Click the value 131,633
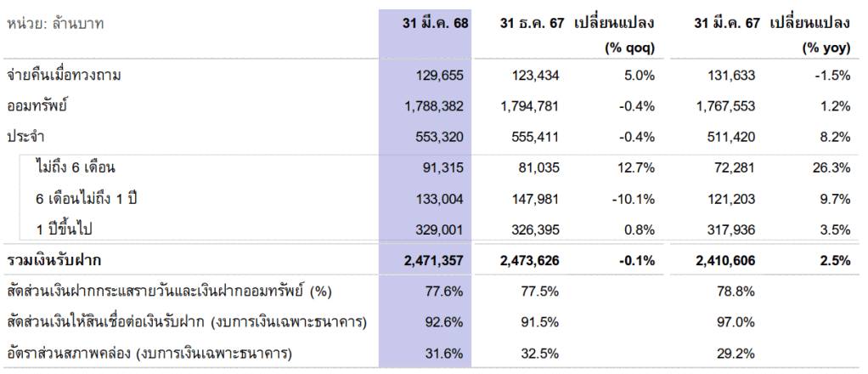Viewport: 868px width, 374px height. [x=731, y=76]
